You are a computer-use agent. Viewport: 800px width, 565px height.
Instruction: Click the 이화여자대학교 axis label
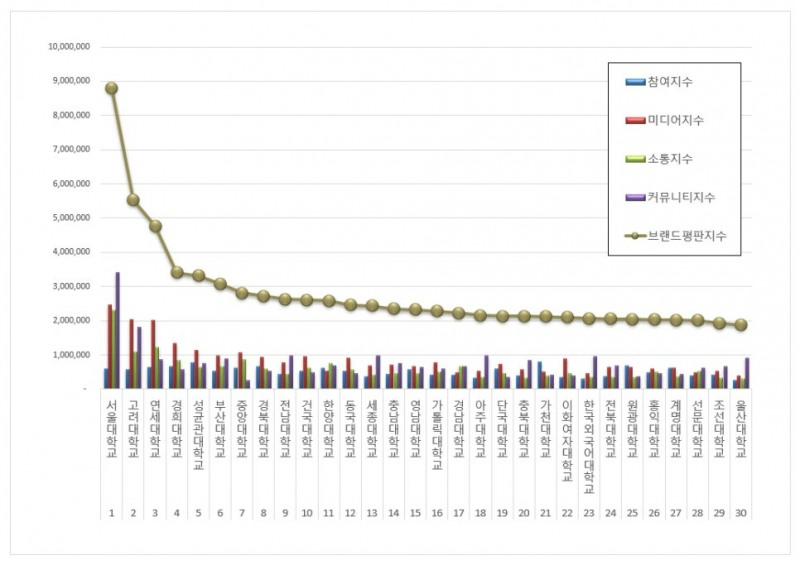click(567, 440)
